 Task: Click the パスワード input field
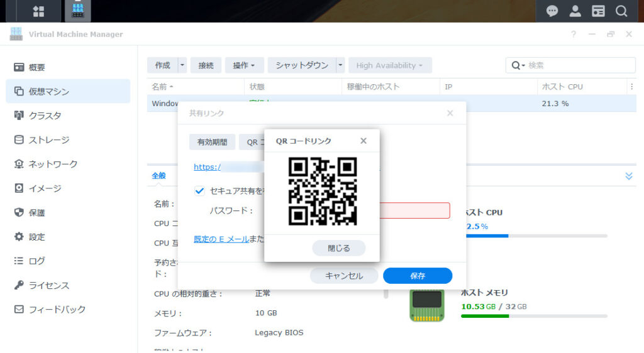[415, 210]
